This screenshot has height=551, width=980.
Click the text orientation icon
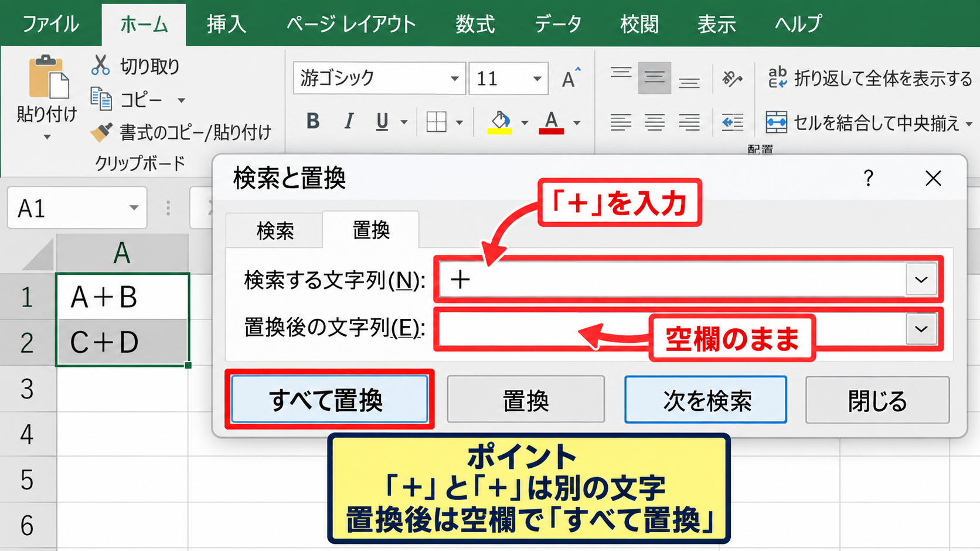[x=732, y=78]
